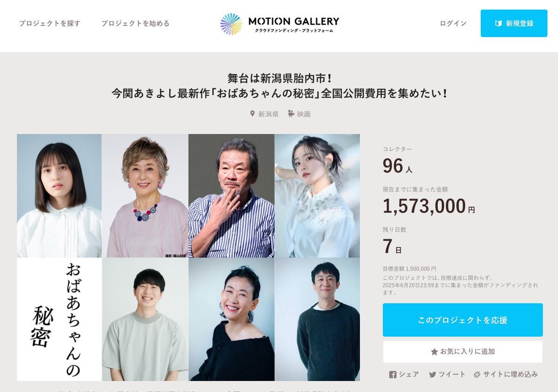The width and height of the screenshot is (558, 392).
Task: Click the location pin icon beside 新潟県
Action: [x=252, y=113]
